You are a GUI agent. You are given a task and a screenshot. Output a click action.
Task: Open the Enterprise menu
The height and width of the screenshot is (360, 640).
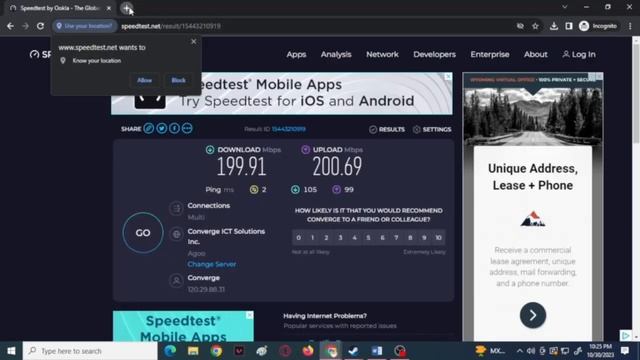(x=490, y=54)
